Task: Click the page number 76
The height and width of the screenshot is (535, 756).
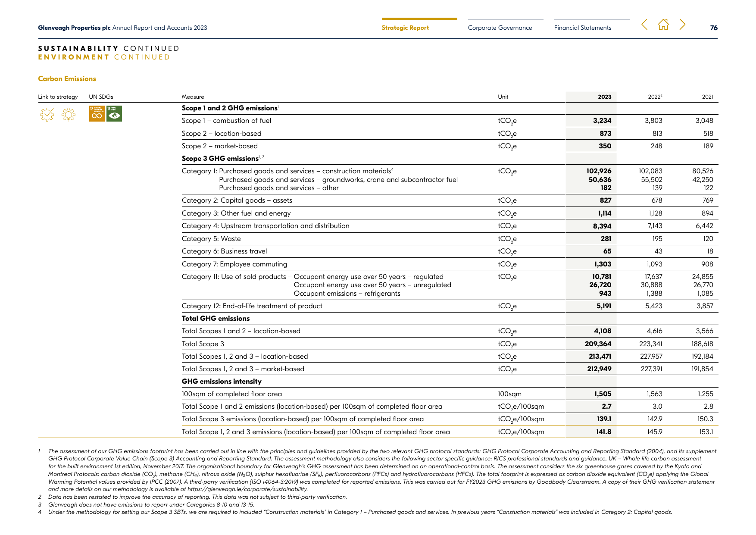Action: [x=714, y=28]
